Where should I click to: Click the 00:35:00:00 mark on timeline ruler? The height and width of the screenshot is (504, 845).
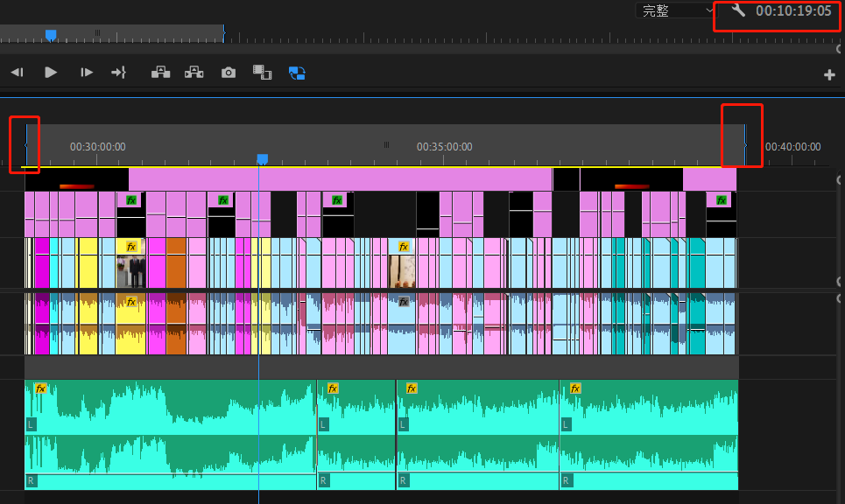[444, 146]
